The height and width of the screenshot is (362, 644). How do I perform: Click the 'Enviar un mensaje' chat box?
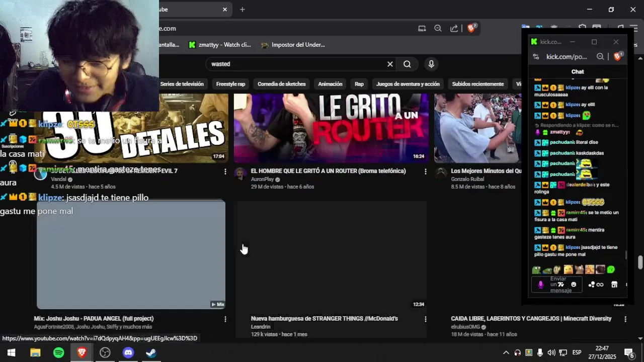click(557, 285)
